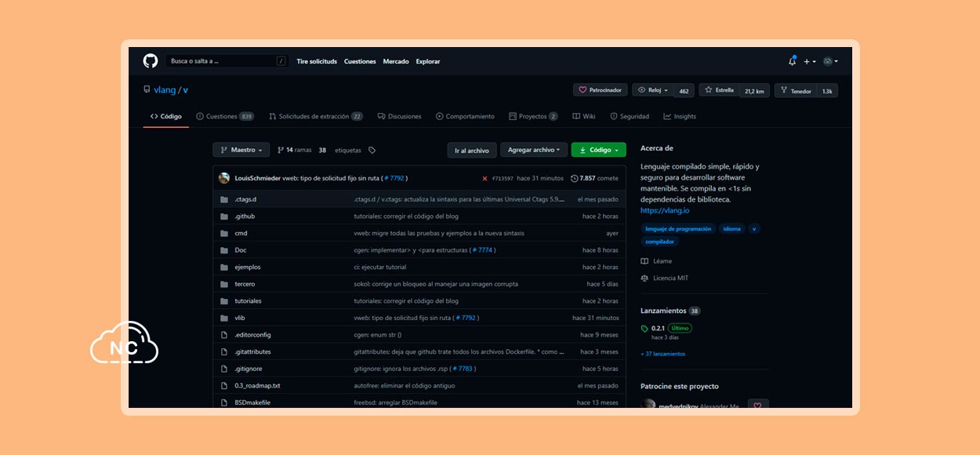
Task: Open the Solicitudes de extracción tab
Action: 316,116
